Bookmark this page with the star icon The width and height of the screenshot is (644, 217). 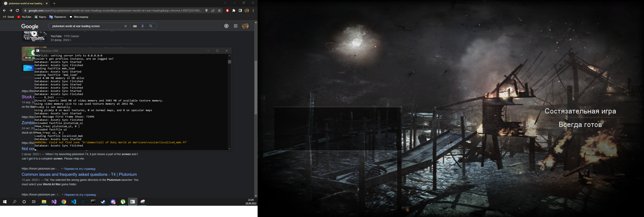coord(220,10)
